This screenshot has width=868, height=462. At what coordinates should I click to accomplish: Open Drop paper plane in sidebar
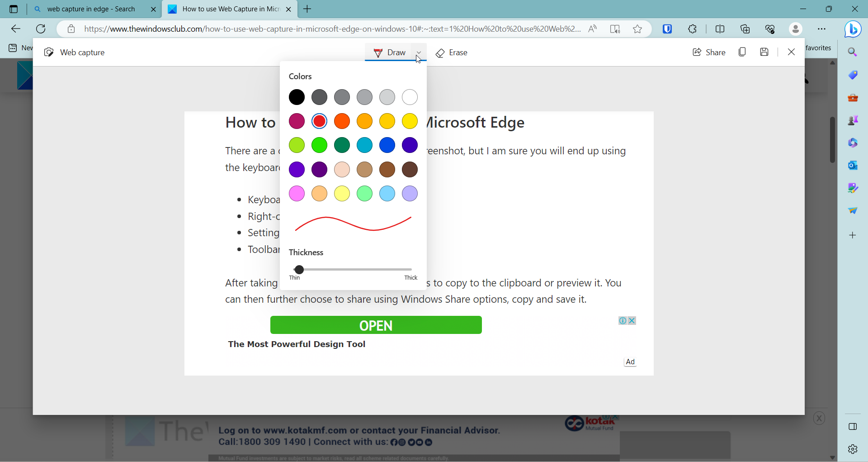[853, 211]
